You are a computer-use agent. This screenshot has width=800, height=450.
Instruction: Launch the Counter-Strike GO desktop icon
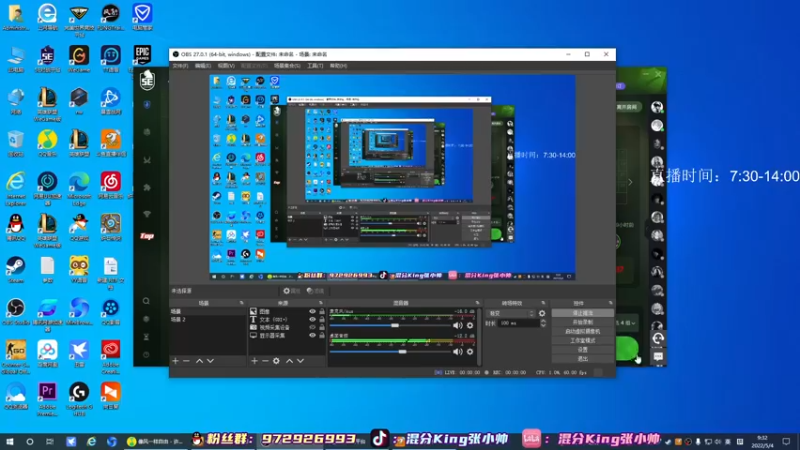pyautogui.click(x=16, y=354)
